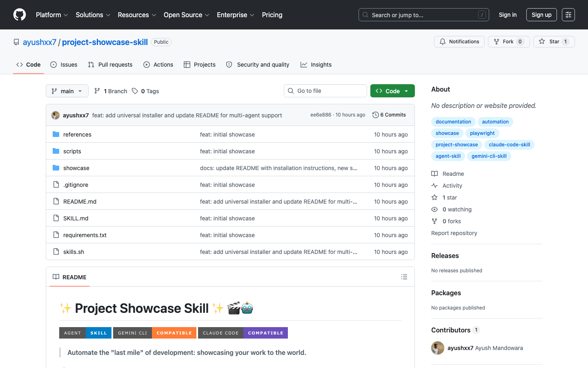
Task: Switch to the Insights tab
Action: coord(316,65)
